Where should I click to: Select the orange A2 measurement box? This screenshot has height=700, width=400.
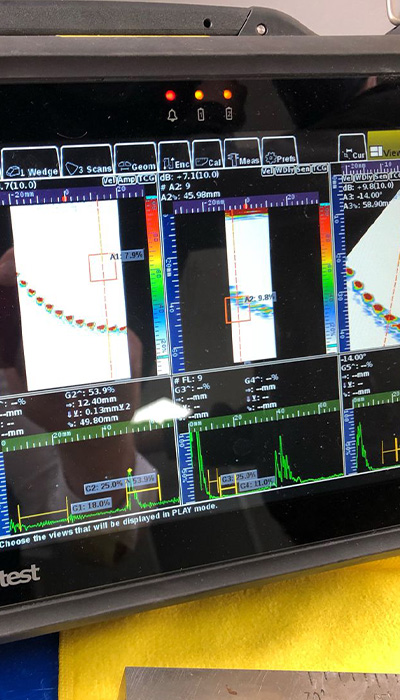[238, 310]
